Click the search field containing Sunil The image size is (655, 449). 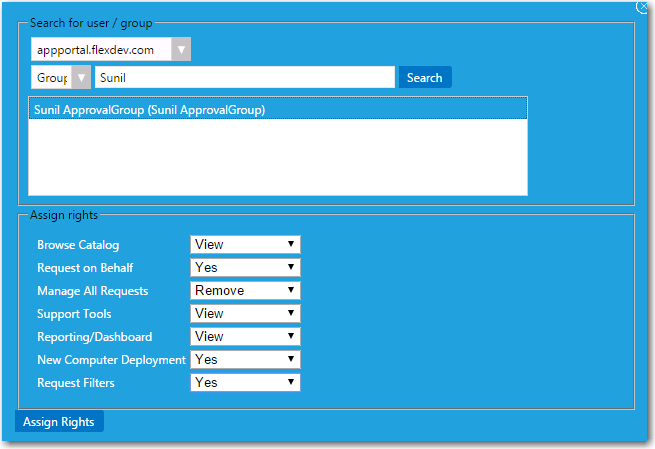[x=245, y=77]
